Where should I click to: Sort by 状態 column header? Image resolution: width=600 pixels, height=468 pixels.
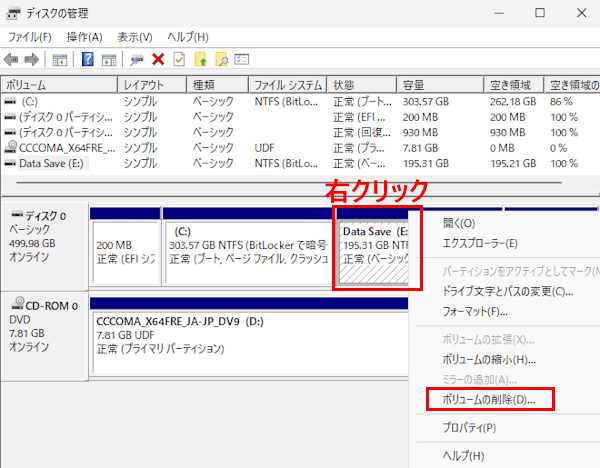click(x=362, y=85)
